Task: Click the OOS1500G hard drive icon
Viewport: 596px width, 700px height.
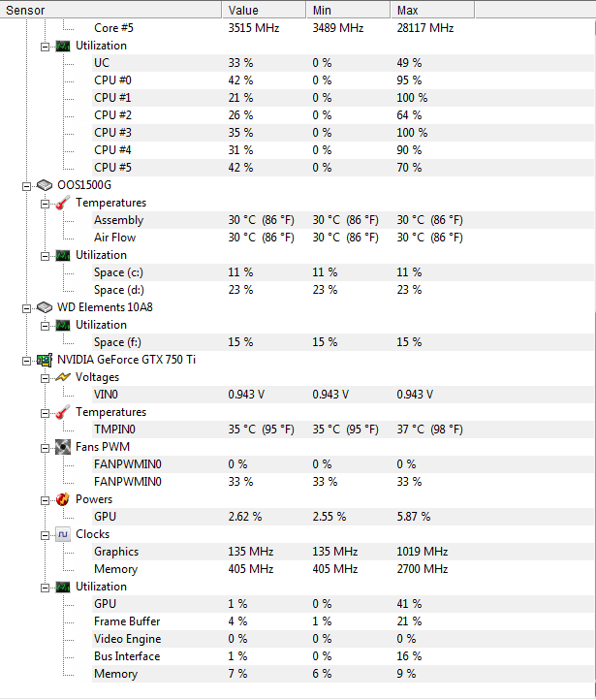Action: click(45, 185)
